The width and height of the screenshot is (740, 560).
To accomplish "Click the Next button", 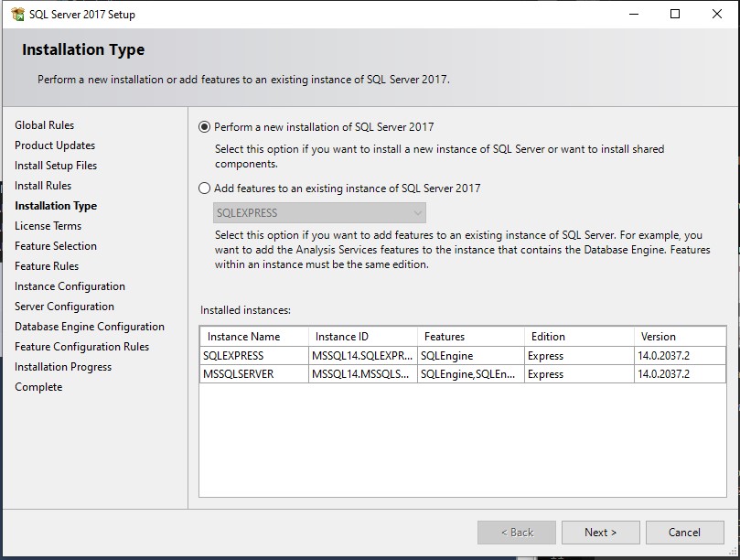I will (x=600, y=533).
